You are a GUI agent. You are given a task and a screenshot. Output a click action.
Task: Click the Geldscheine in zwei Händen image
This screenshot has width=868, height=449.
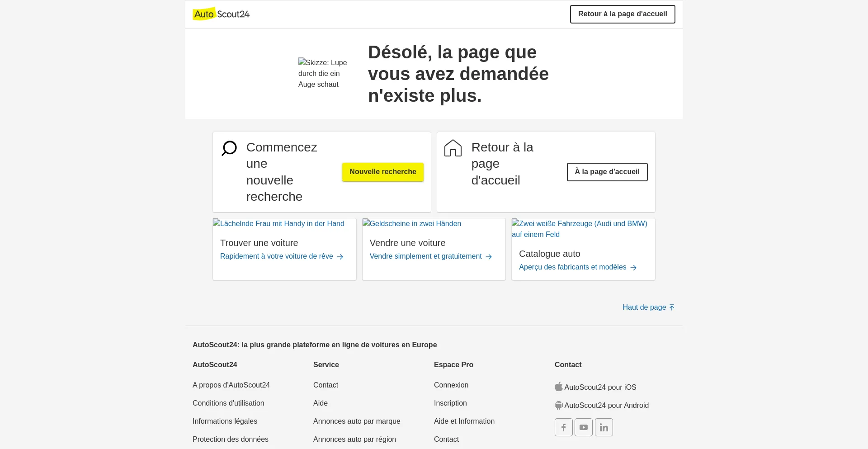click(412, 223)
